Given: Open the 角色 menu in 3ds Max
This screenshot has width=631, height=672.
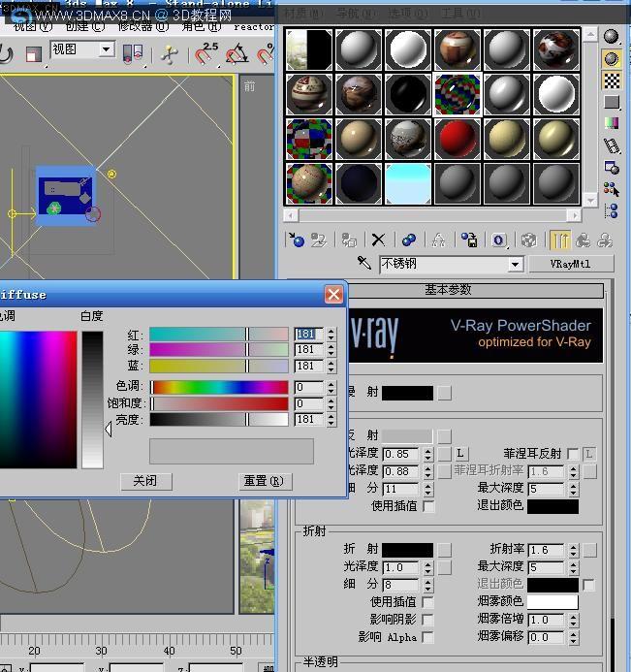Looking at the screenshot, I should [202, 26].
